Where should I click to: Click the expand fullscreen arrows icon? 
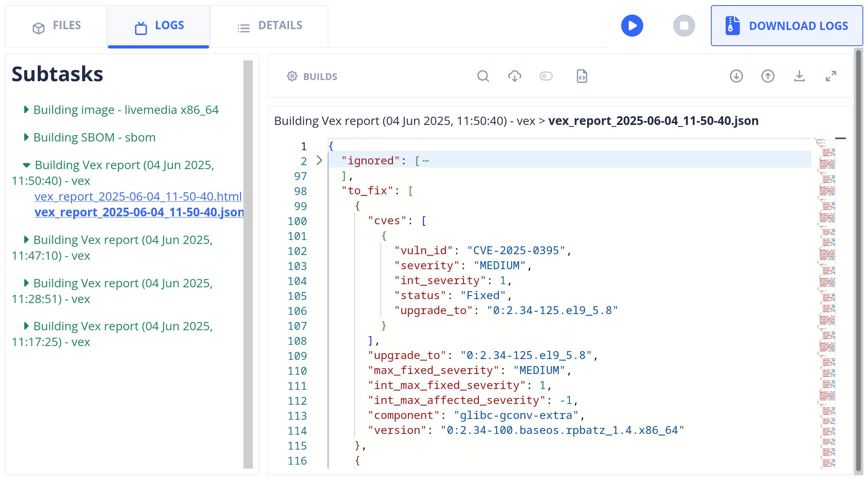831,76
